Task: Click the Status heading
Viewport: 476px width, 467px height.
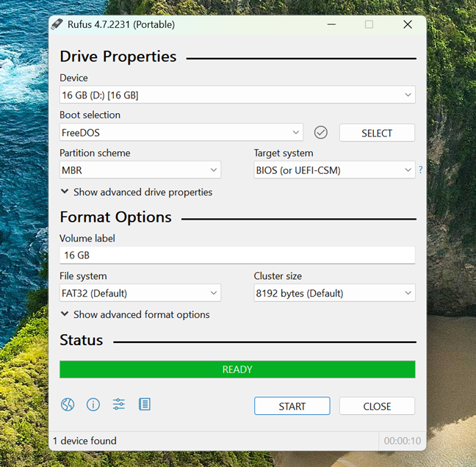Action: (82, 340)
